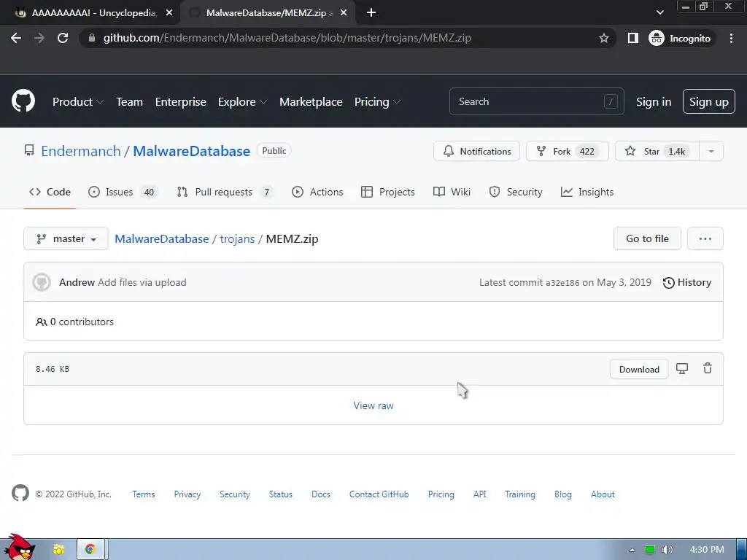Click the tab search chevron in Chrome
This screenshot has height=560, width=747.
[x=659, y=13]
